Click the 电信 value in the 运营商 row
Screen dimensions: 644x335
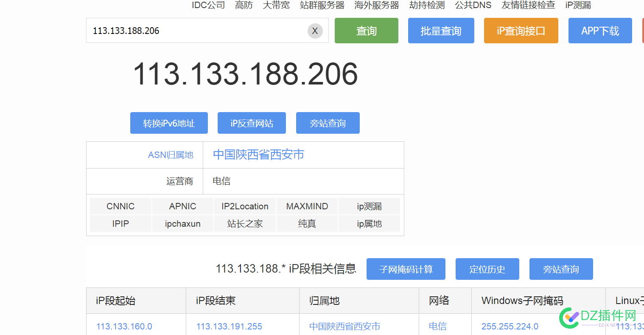[221, 181]
